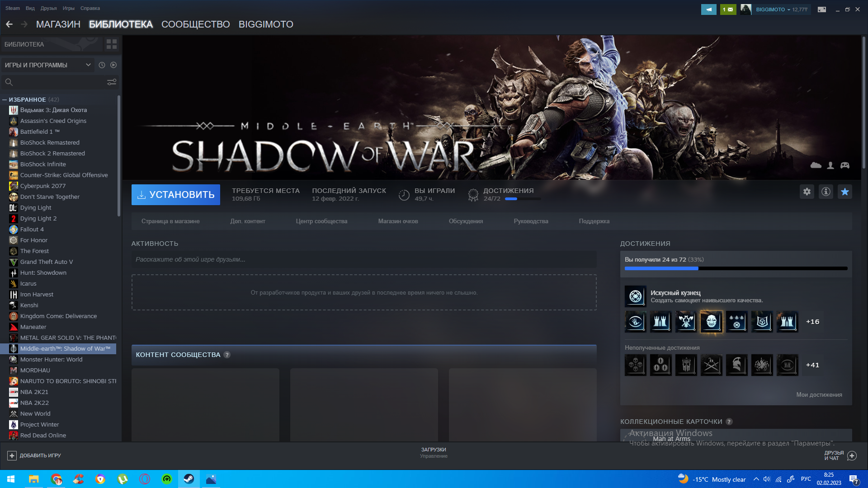Click Искусный кузнец achievement icon

pos(636,296)
